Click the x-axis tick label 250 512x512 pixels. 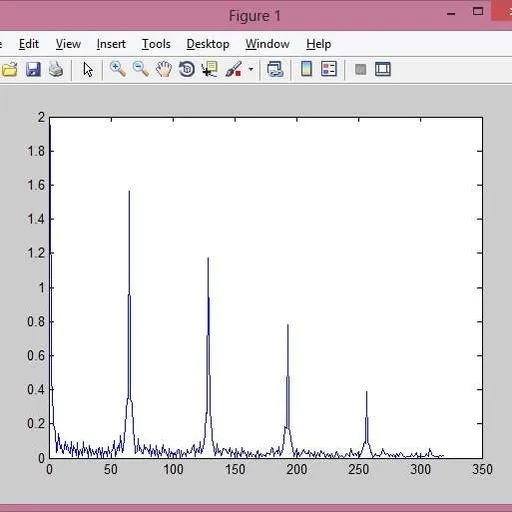point(359,469)
